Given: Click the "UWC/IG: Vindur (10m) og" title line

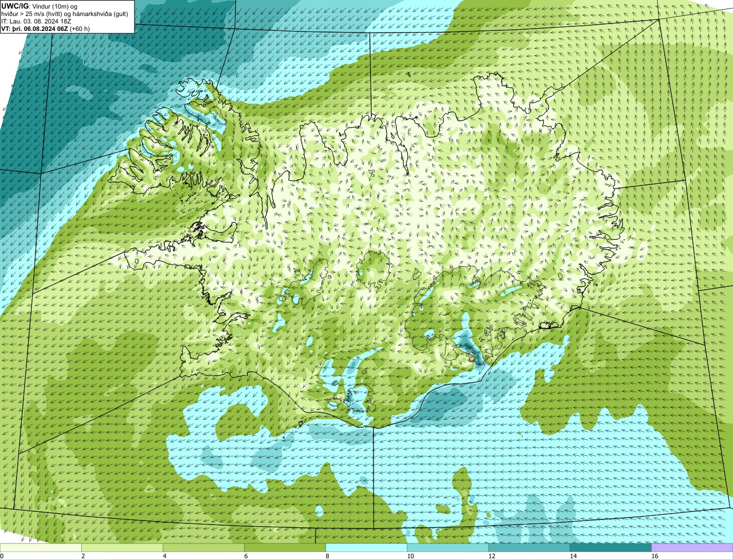Looking at the screenshot, I should [39, 6].
